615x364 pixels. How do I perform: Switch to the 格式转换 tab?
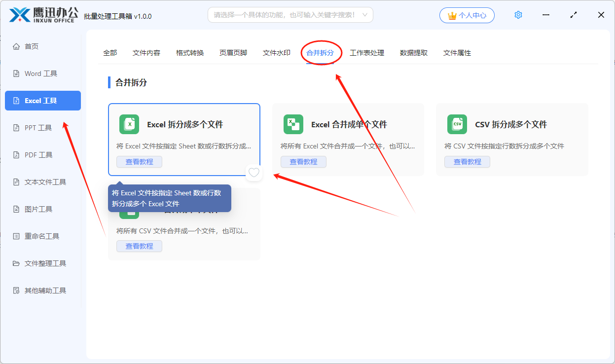pyautogui.click(x=190, y=53)
